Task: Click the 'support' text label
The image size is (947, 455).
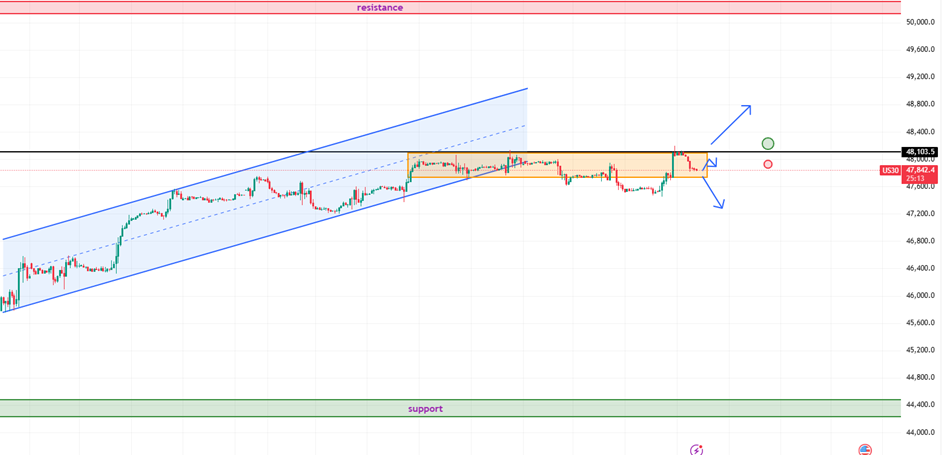Action: [x=425, y=408]
